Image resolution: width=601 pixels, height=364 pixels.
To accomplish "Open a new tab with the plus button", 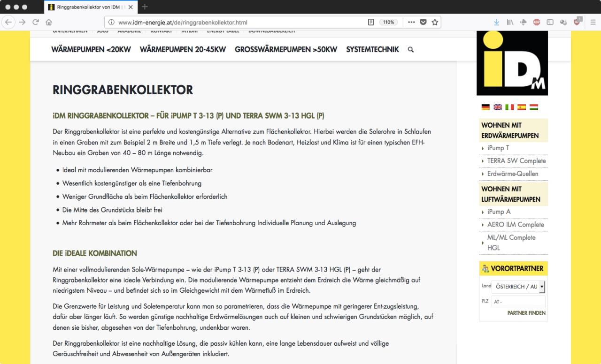I will (x=145, y=7).
